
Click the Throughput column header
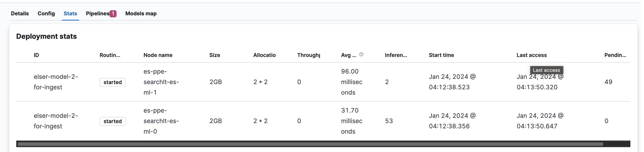308,55
